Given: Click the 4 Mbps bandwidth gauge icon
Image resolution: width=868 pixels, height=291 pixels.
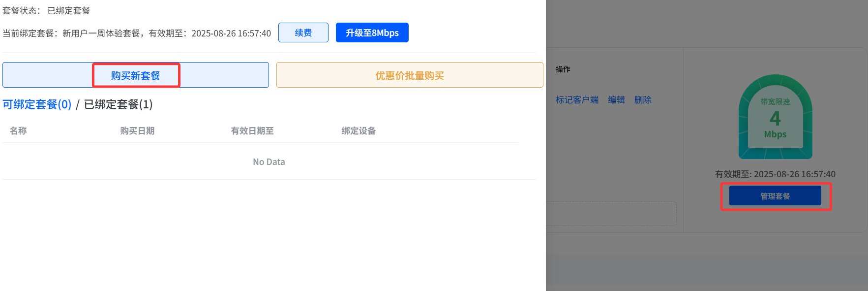Looking at the screenshot, I should click(775, 118).
